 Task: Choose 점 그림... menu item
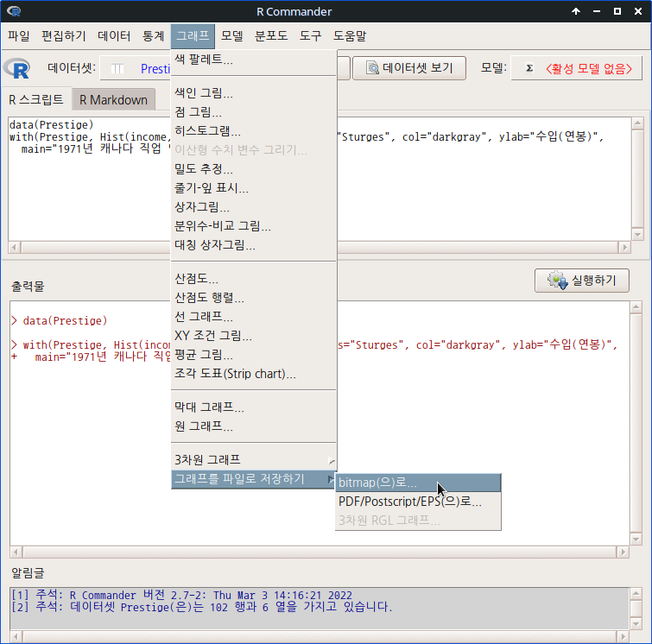(x=253, y=112)
